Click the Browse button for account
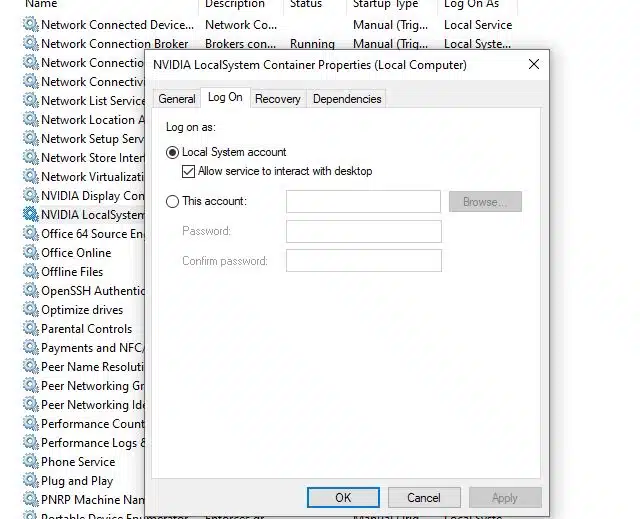 (x=485, y=202)
